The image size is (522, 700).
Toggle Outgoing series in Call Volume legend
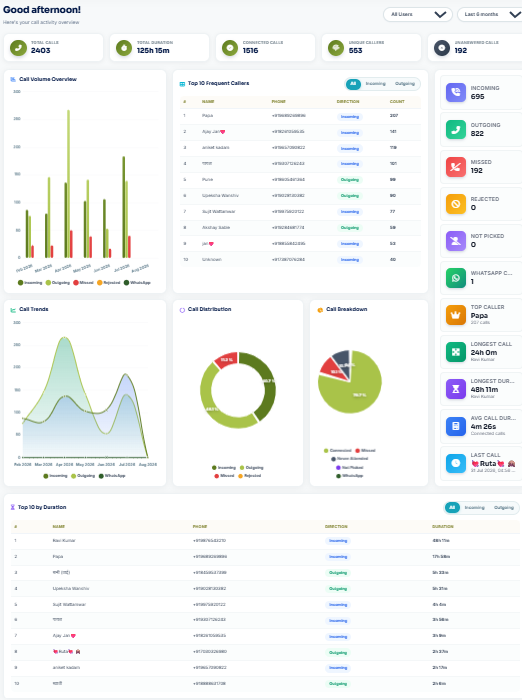[x=58, y=283]
